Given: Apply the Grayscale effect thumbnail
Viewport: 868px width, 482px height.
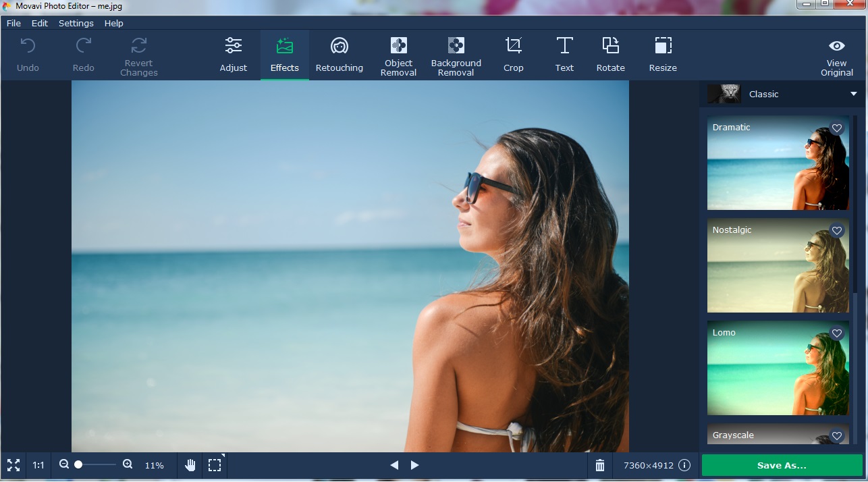Looking at the screenshot, I should pyautogui.click(x=778, y=433).
